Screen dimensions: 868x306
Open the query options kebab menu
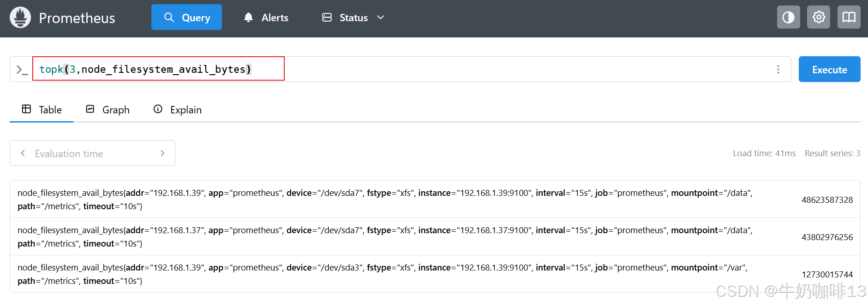778,69
